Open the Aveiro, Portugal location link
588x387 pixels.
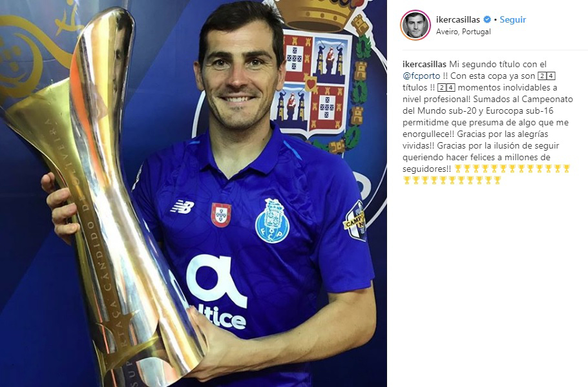point(463,32)
